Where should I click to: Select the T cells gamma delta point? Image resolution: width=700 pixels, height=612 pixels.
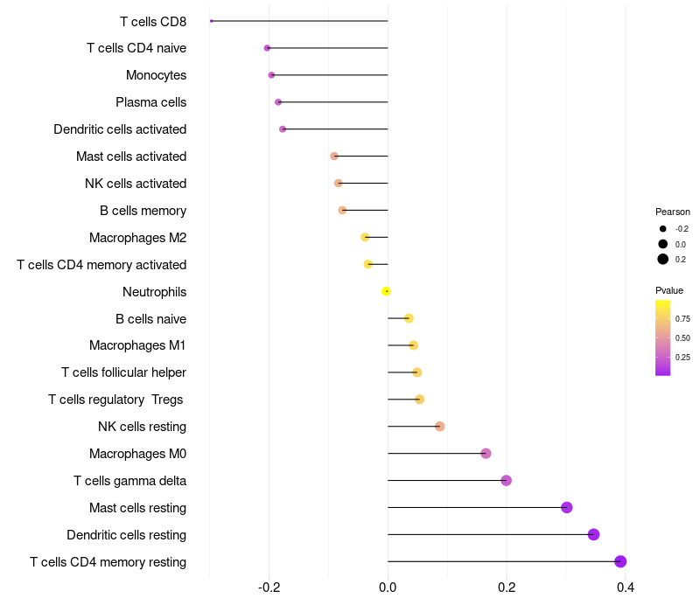tap(506, 480)
